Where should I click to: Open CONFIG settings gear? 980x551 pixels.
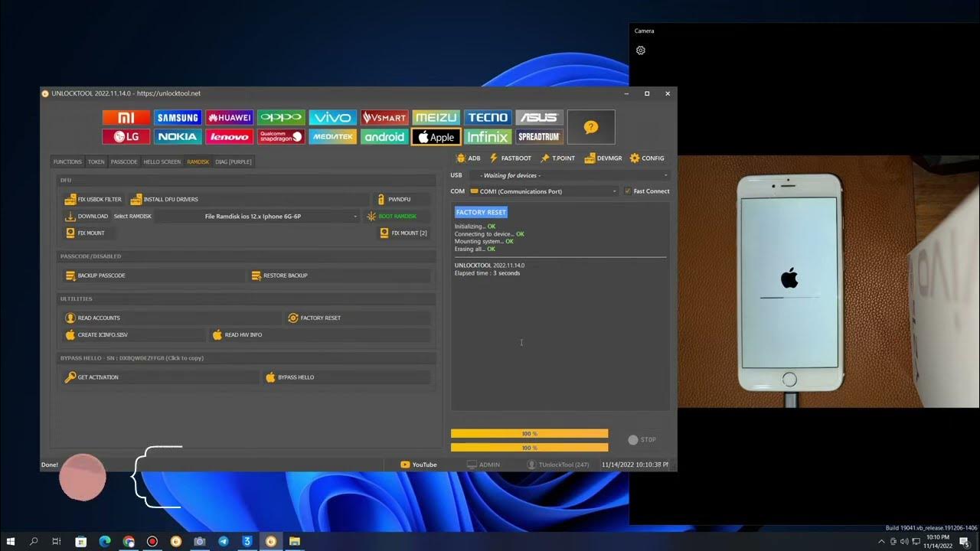coord(647,158)
